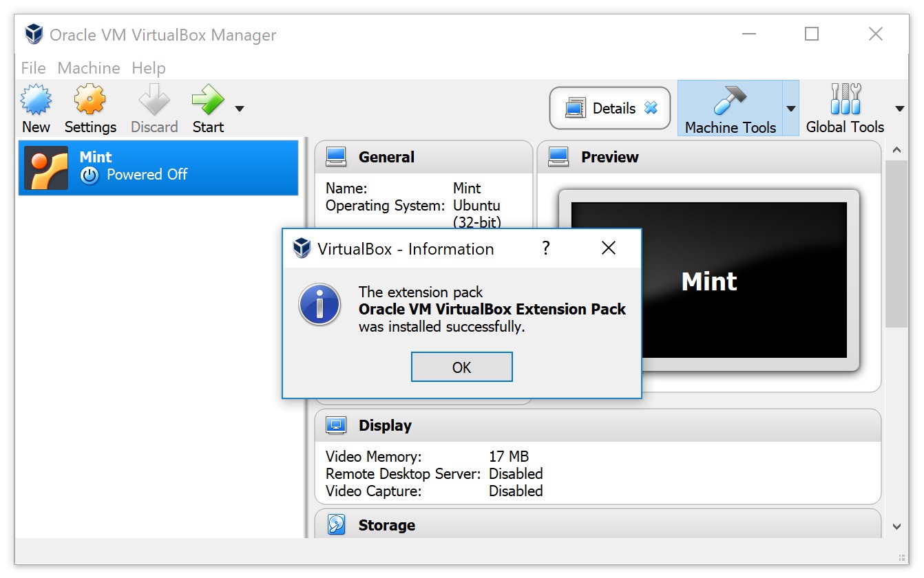Click the VirtualBox cube icon in the Information dialog title
The image size is (924, 578).
coord(302,248)
